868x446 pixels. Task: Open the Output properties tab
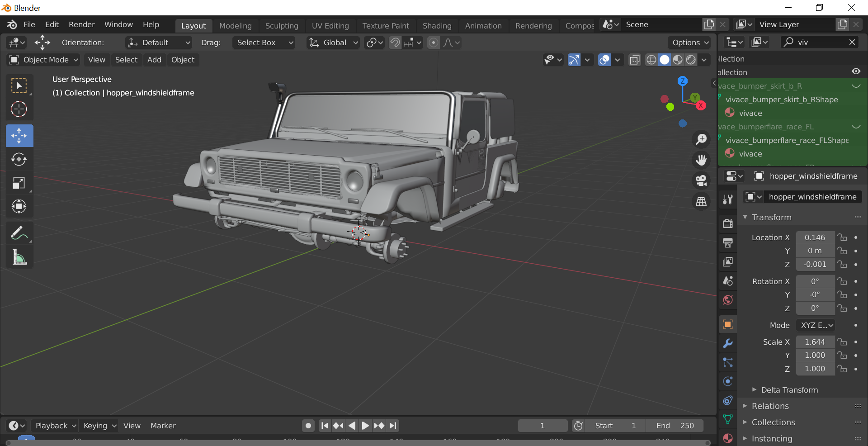[x=728, y=242]
